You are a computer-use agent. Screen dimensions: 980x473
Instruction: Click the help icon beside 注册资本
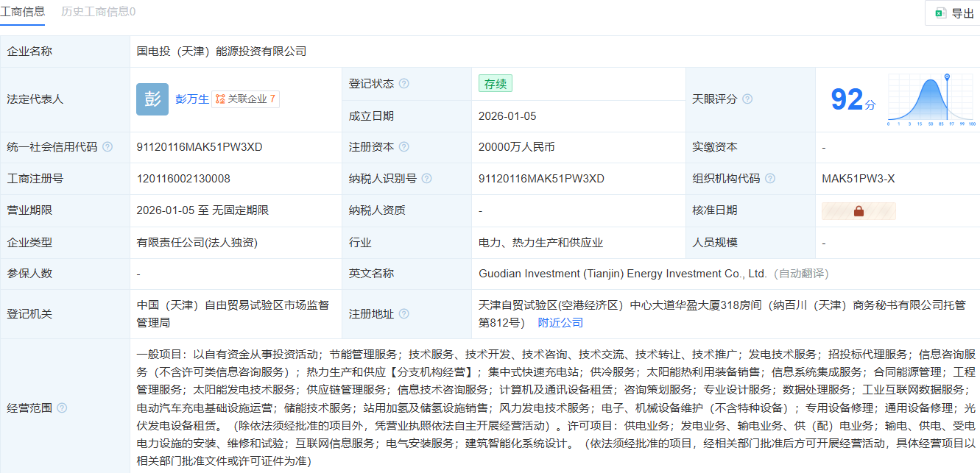coord(404,146)
